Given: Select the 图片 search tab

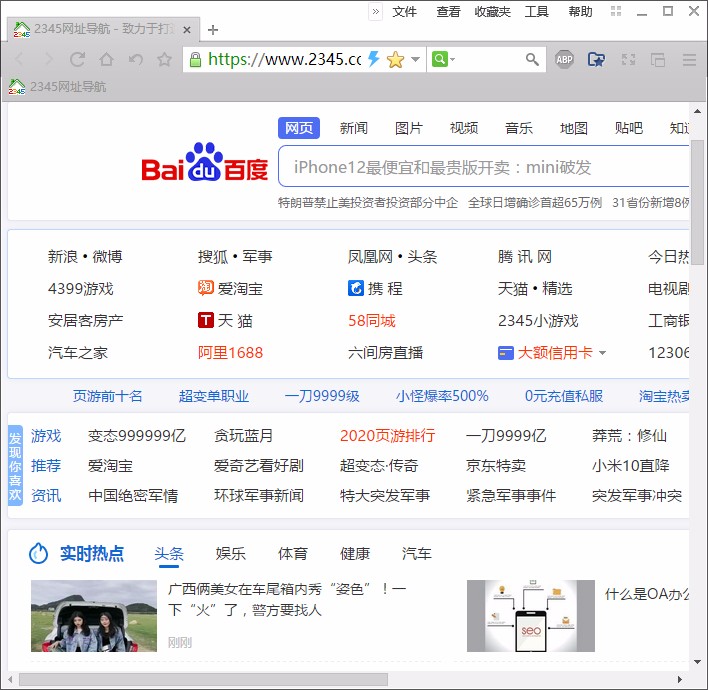Looking at the screenshot, I should pyautogui.click(x=409, y=128).
